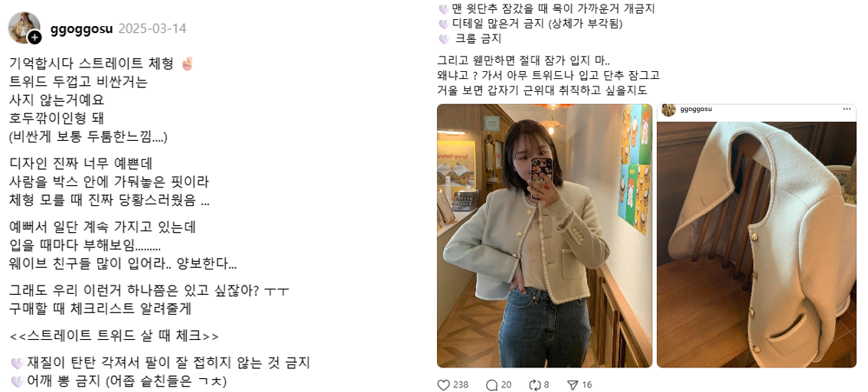This screenshot has width=868, height=392.
Task: Click ggoggosu name above jacket photo
Action: pos(696,109)
